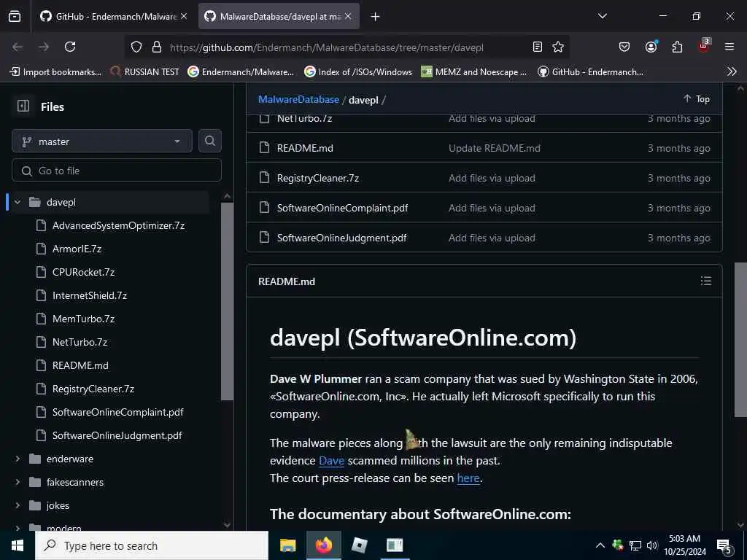Click the file search magnifier button
Image resolution: width=747 pixels, height=560 pixels.
pos(210,141)
